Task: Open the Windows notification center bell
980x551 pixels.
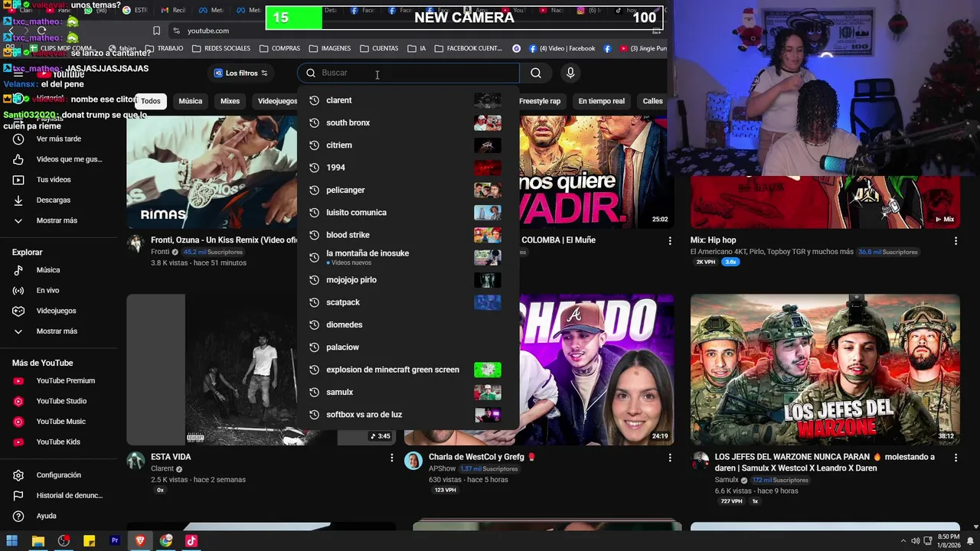Action: coord(970,540)
